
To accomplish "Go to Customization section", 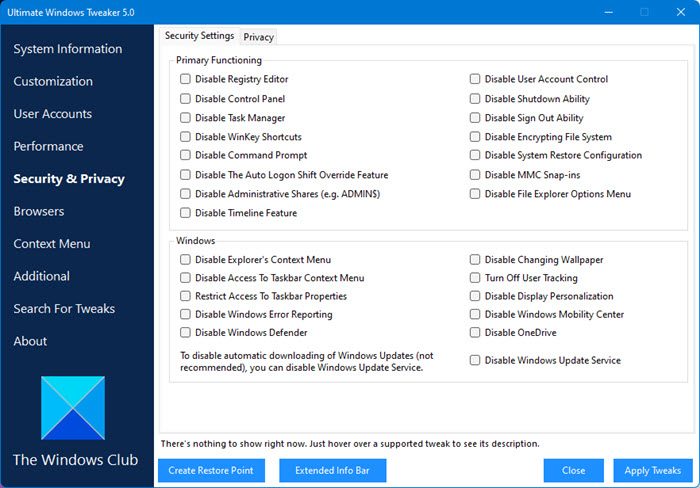I will (x=53, y=81).
